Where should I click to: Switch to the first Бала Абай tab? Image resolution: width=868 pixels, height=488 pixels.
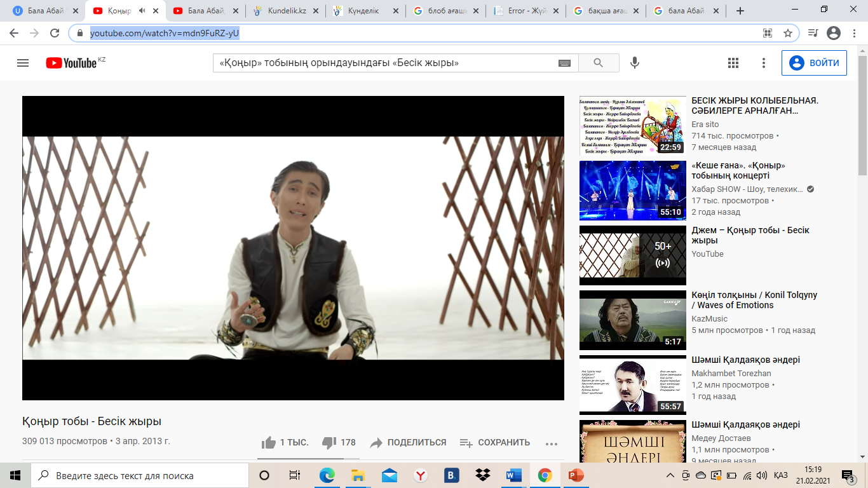(x=44, y=11)
